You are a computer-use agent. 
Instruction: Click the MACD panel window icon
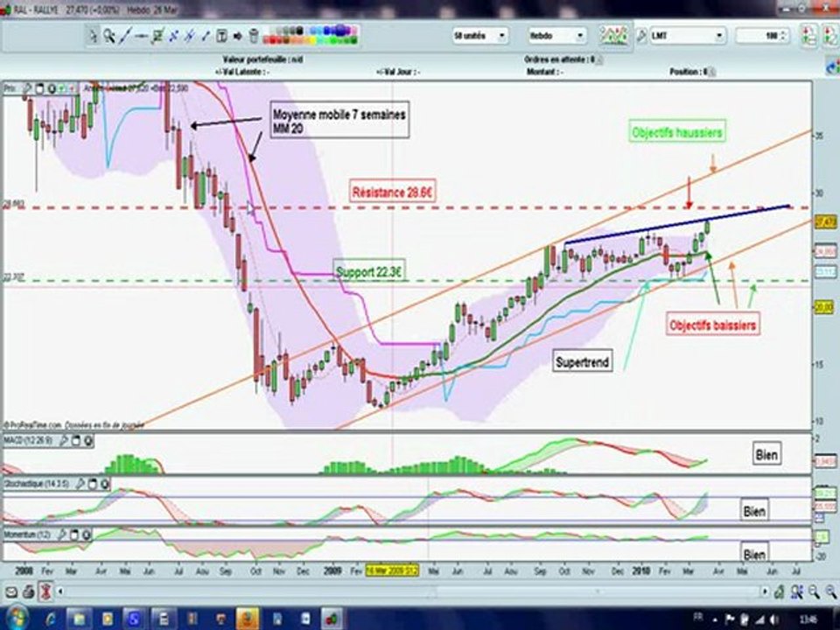tap(75, 441)
